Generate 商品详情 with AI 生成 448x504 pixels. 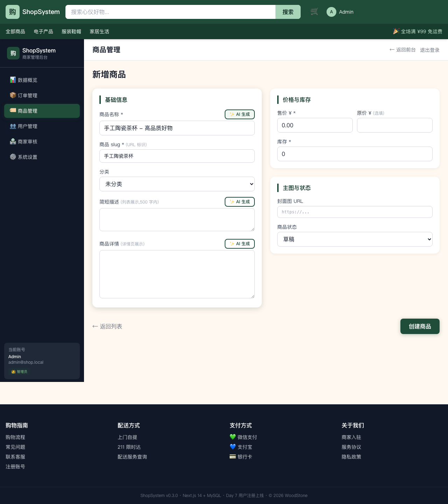coord(240,244)
